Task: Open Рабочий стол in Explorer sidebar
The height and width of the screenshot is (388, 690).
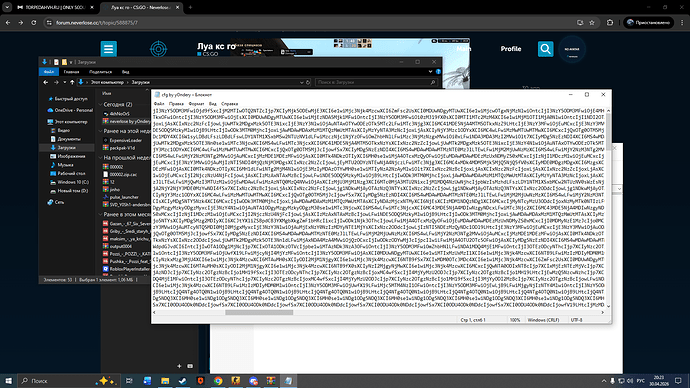Action: (x=67, y=173)
